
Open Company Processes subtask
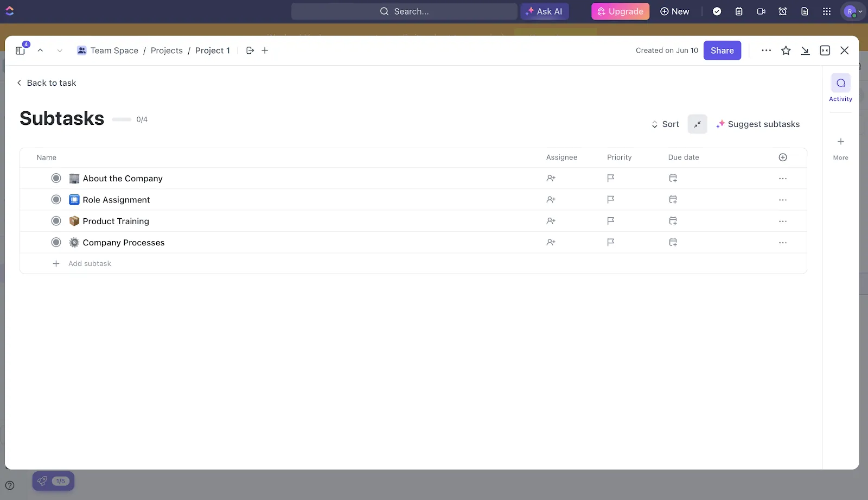click(x=123, y=243)
